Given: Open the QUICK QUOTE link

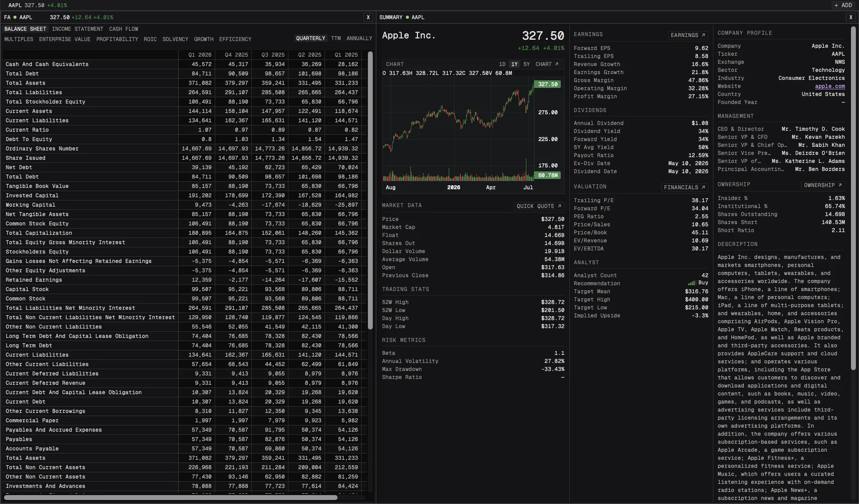Looking at the screenshot, I should 539,206.
